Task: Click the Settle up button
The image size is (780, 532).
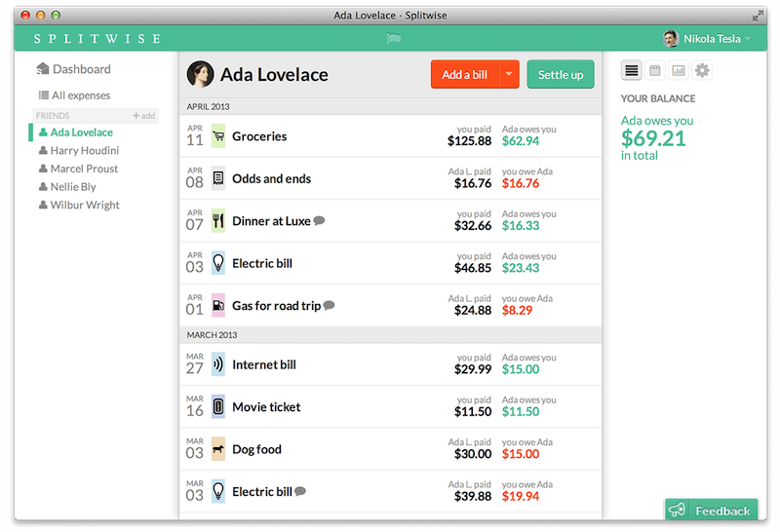Action: tap(561, 75)
